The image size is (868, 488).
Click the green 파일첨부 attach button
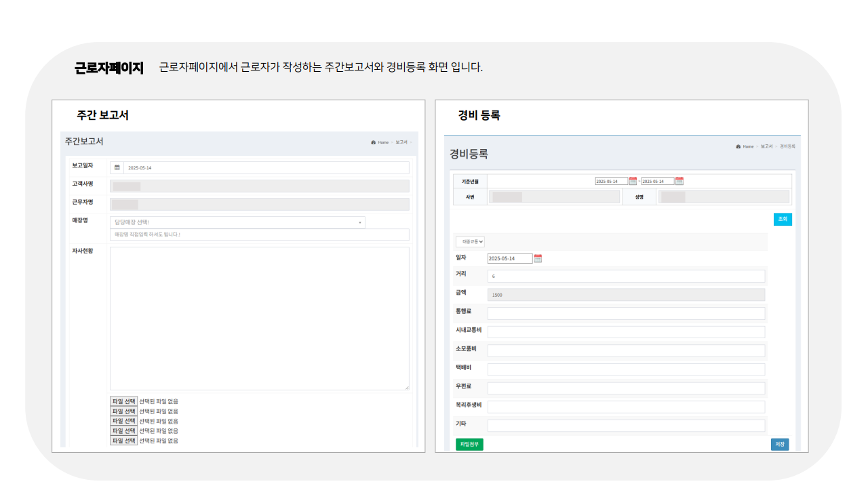(x=469, y=444)
